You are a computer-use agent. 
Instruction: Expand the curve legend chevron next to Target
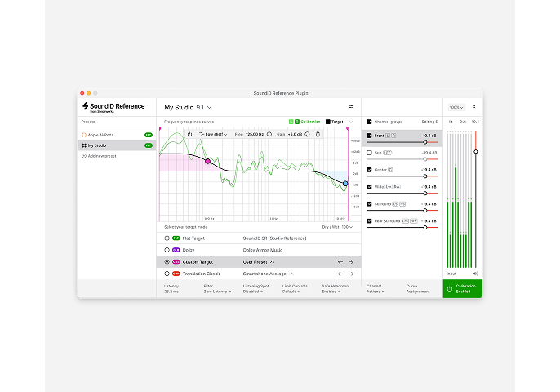tap(351, 122)
